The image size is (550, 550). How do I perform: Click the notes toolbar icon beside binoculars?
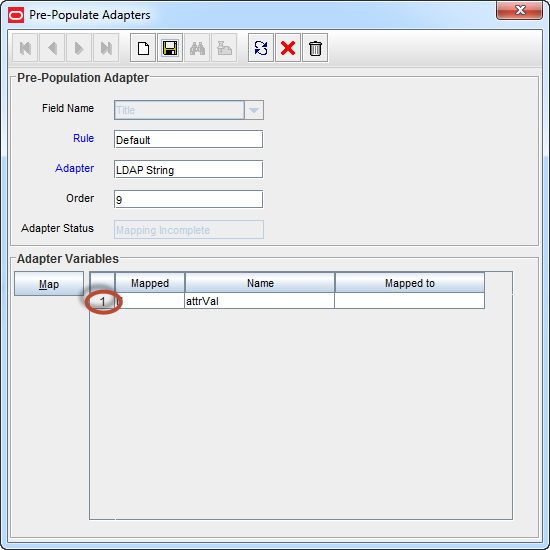(224, 48)
